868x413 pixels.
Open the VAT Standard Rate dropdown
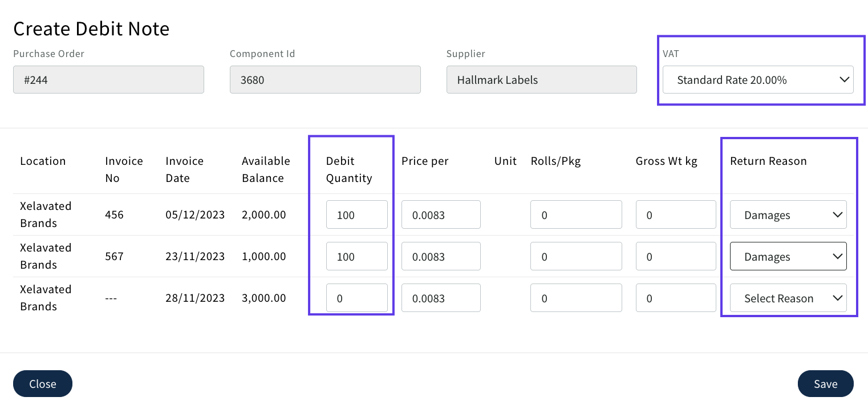point(757,80)
